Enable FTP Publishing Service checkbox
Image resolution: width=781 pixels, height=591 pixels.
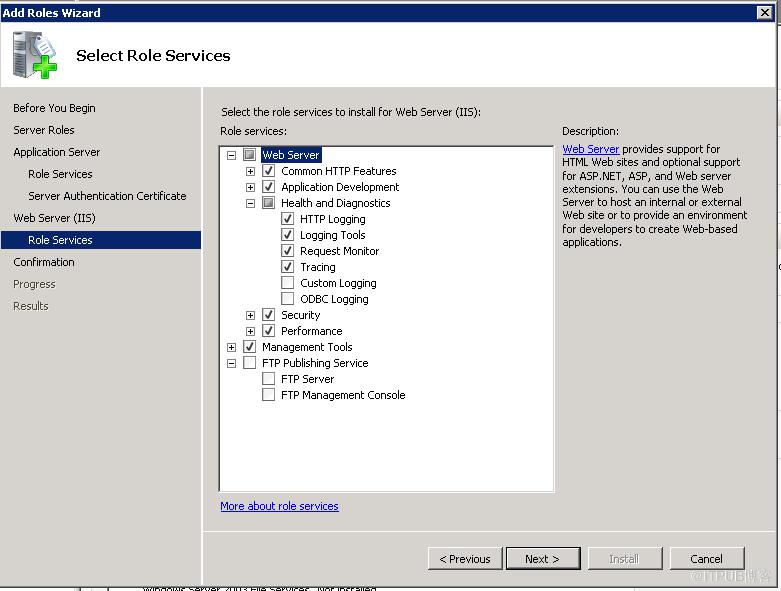click(x=250, y=362)
